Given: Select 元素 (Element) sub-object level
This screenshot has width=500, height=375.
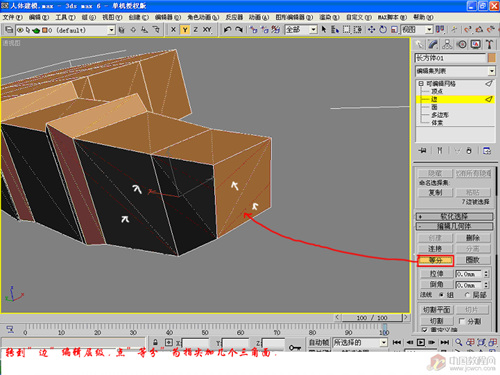Looking at the screenshot, I should pyautogui.click(x=437, y=123).
